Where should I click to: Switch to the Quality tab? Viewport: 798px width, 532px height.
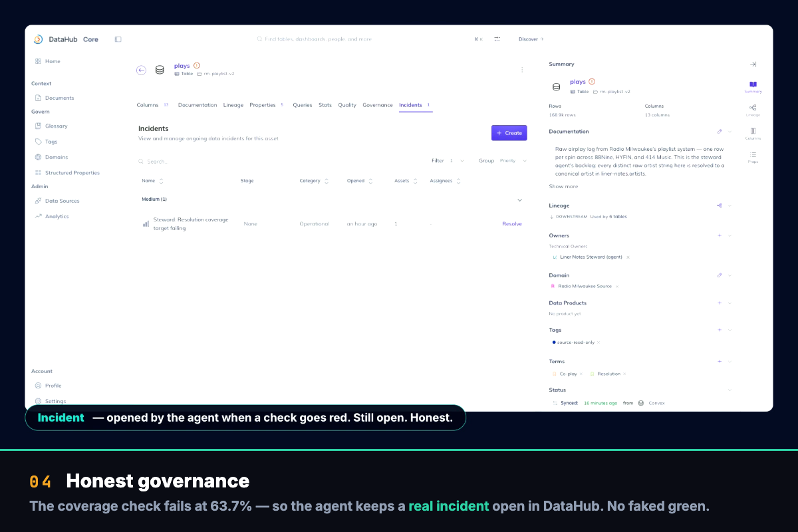tap(347, 105)
